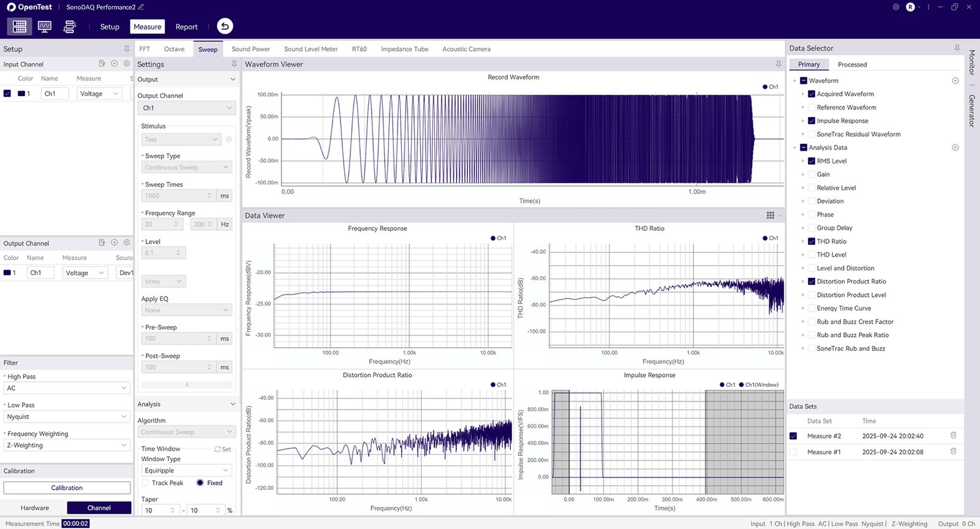Click the input channel 1 color swatch

coord(21,94)
